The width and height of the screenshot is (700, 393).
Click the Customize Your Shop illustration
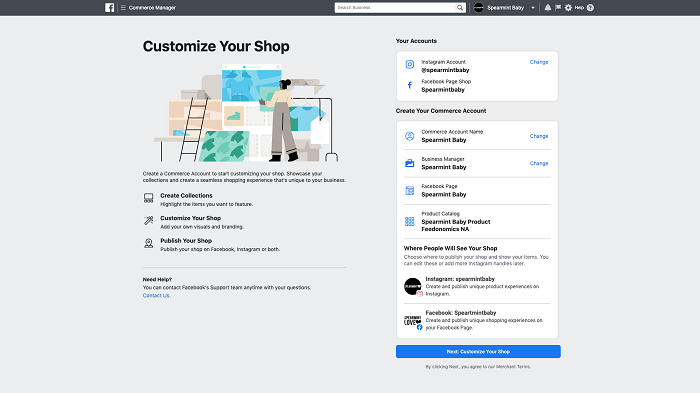point(246,113)
